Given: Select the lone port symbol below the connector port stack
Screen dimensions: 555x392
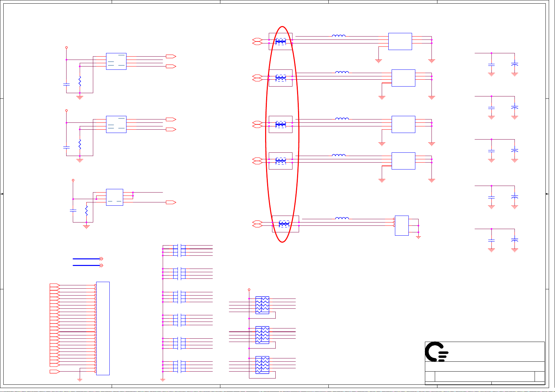Looking at the screenshot, I should coord(55,372).
